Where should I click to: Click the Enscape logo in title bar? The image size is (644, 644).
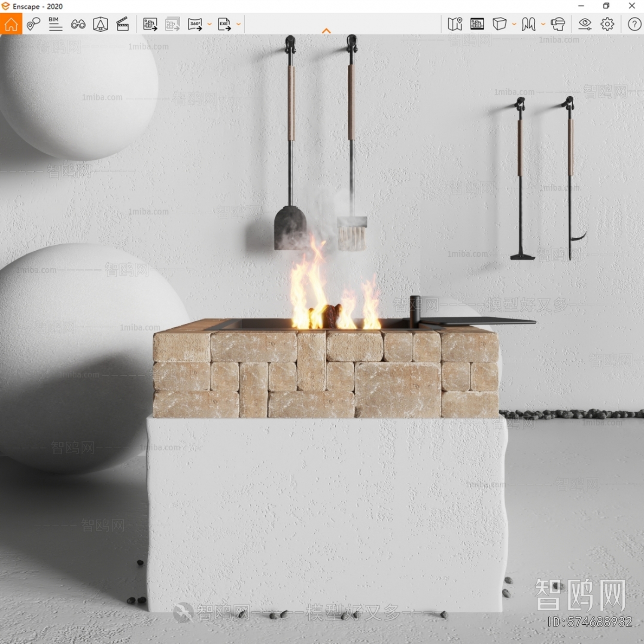(6, 6)
